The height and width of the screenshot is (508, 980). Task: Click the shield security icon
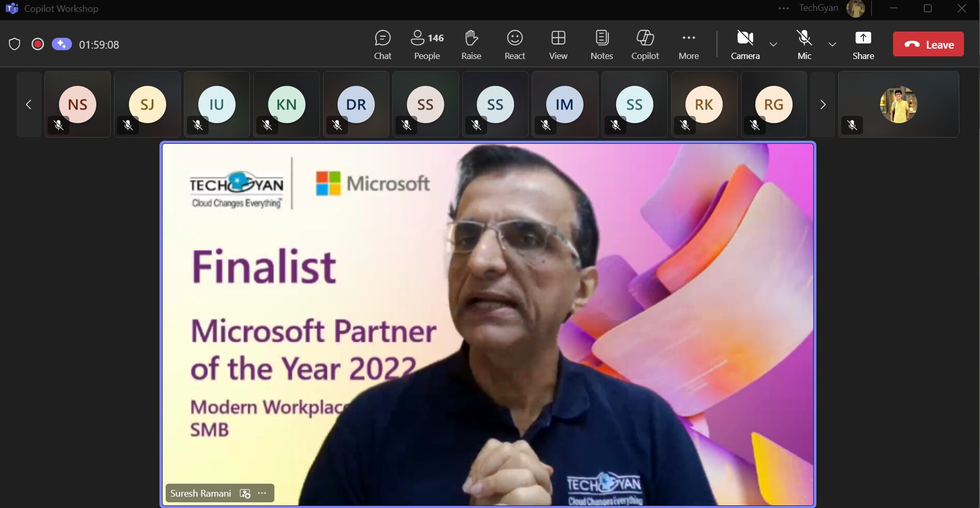(x=14, y=44)
